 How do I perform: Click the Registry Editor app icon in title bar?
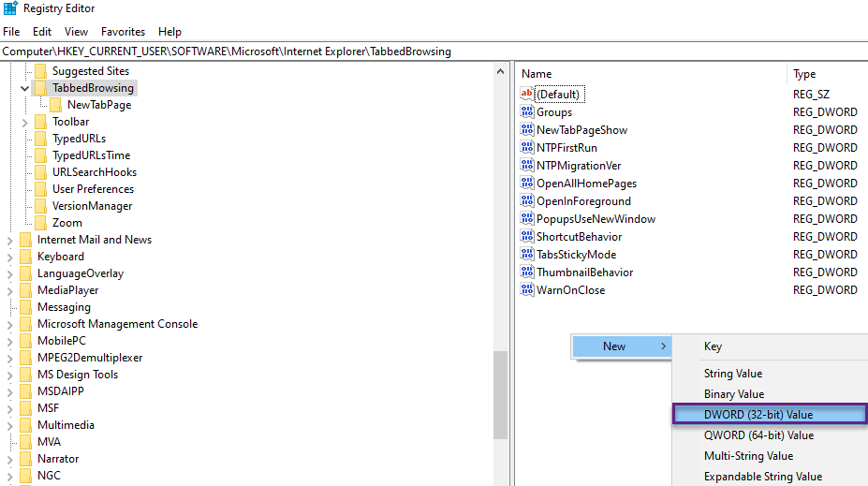click(9, 9)
